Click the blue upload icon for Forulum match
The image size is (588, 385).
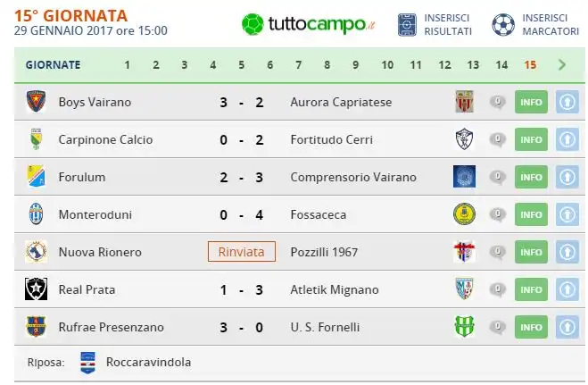(567, 177)
